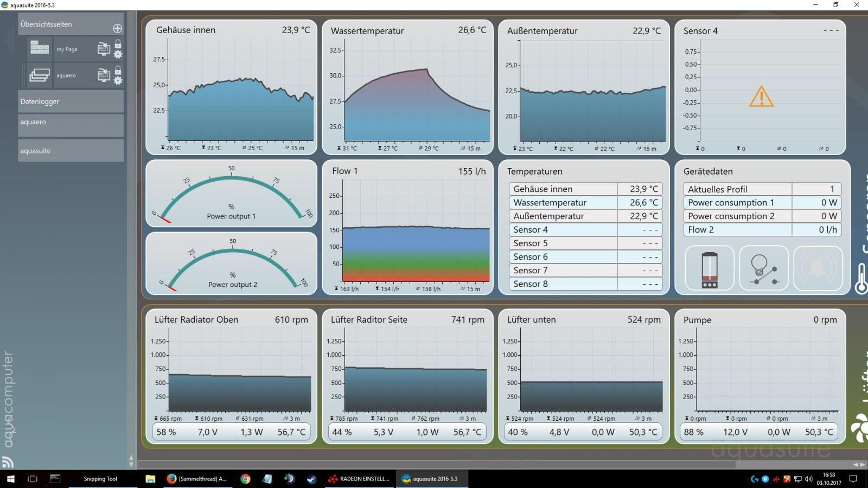Click the sidebar scroll down arrow
868x488 pixels.
pyautogui.click(x=131, y=465)
